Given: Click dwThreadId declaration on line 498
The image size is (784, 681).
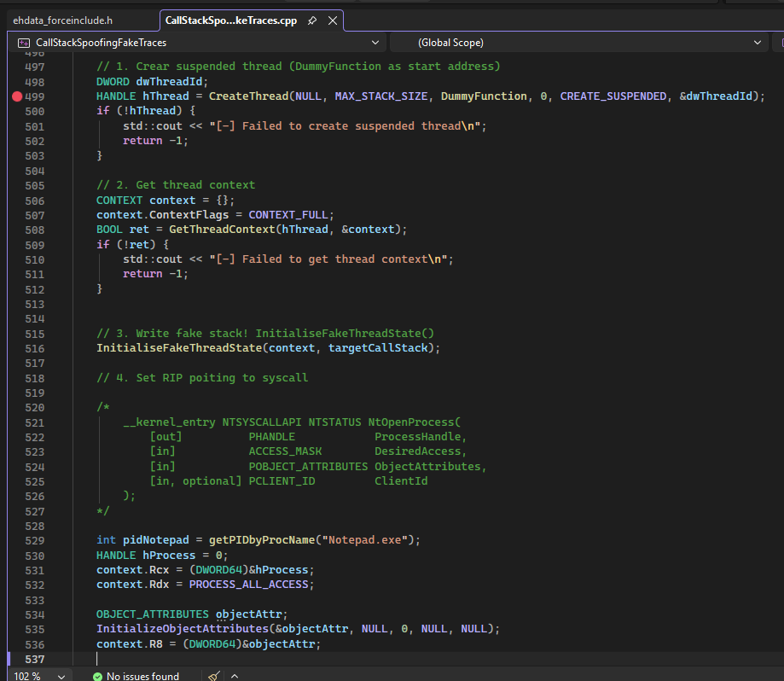Looking at the screenshot, I should point(169,81).
